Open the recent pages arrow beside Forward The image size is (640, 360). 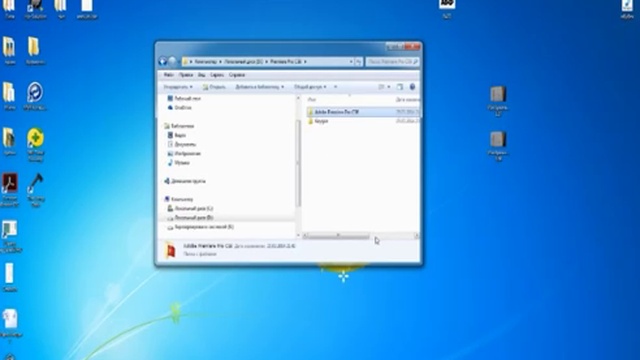tap(179, 62)
